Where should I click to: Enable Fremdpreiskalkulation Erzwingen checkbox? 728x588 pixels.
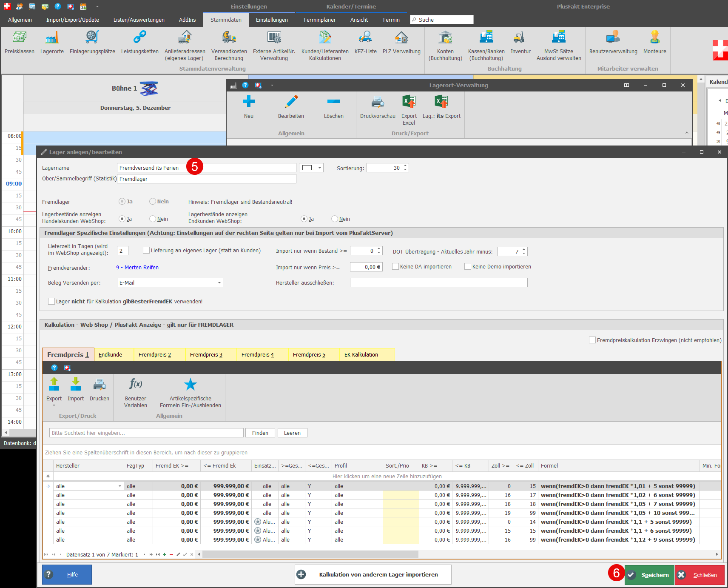[x=592, y=340]
